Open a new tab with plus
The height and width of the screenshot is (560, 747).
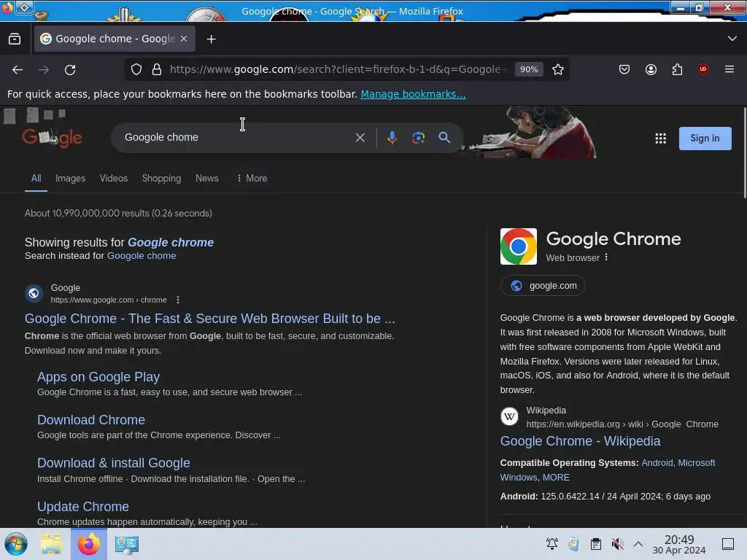(x=211, y=39)
